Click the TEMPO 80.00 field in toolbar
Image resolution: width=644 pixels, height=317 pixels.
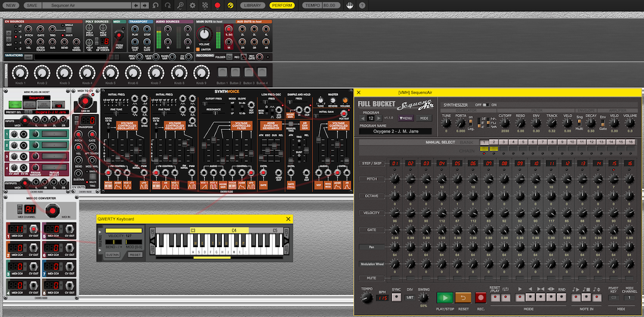[322, 5]
